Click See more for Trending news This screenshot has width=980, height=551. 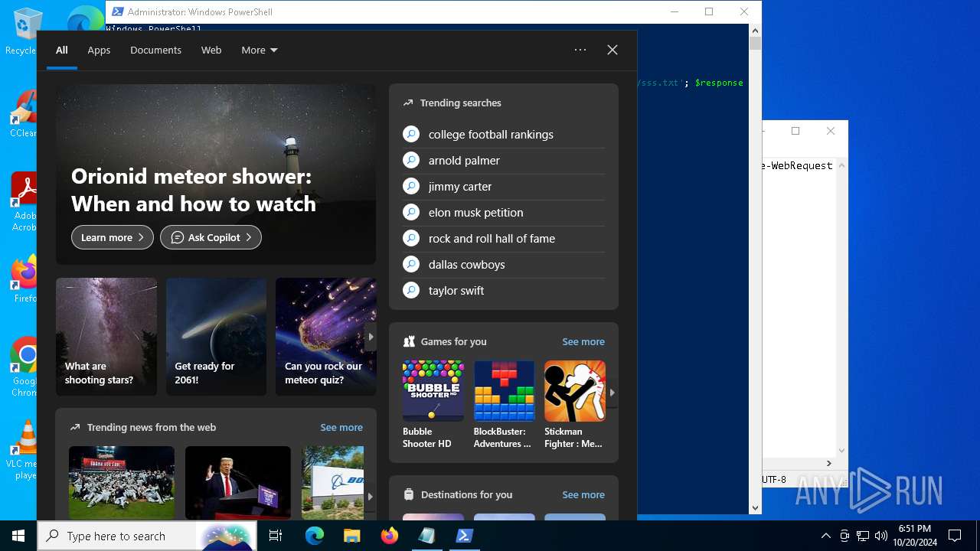(x=341, y=428)
